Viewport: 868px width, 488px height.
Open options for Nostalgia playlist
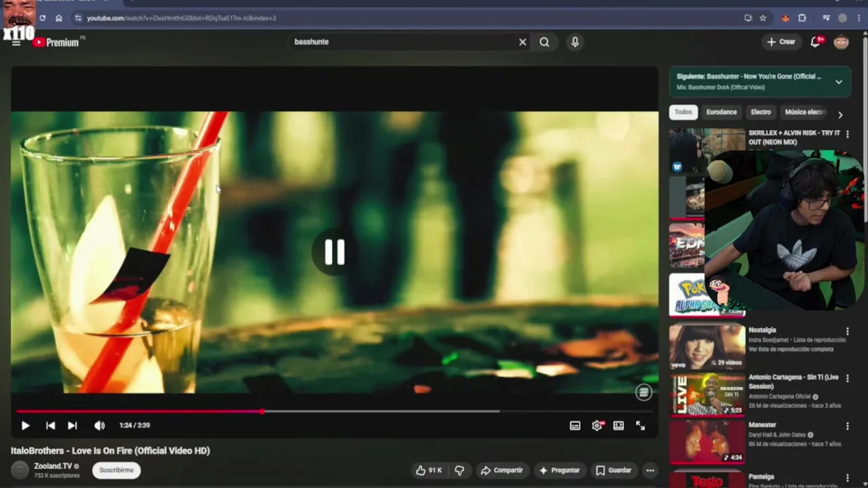tap(847, 331)
